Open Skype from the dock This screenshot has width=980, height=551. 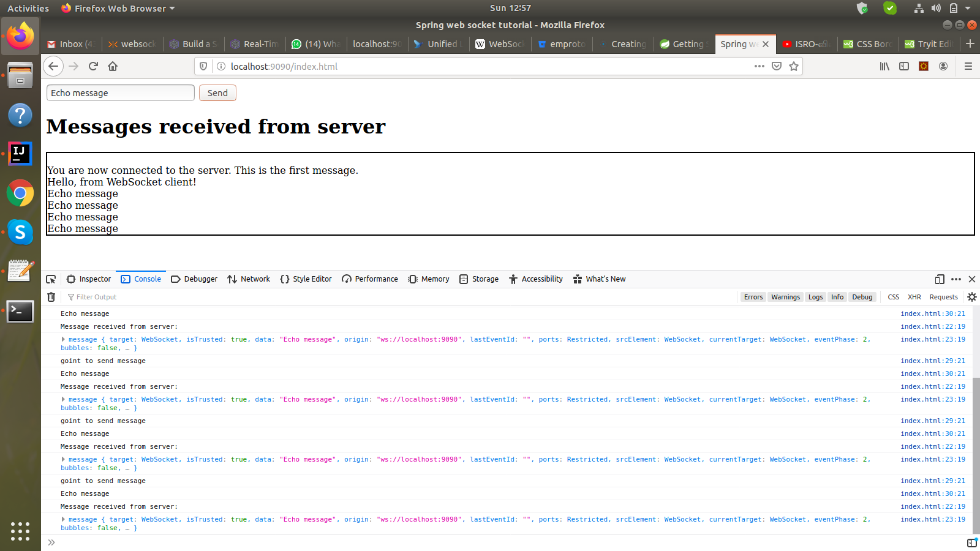coord(20,232)
